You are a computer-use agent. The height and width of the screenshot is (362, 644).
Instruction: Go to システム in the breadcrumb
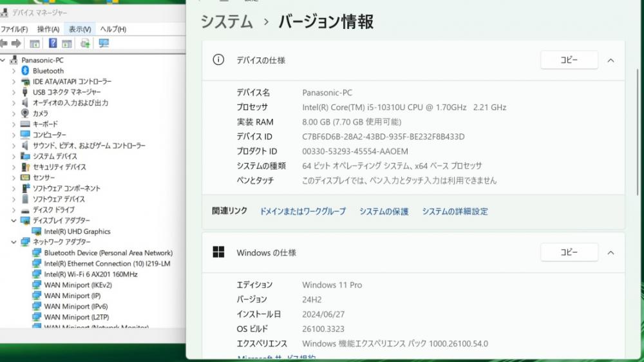coord(227,21)
